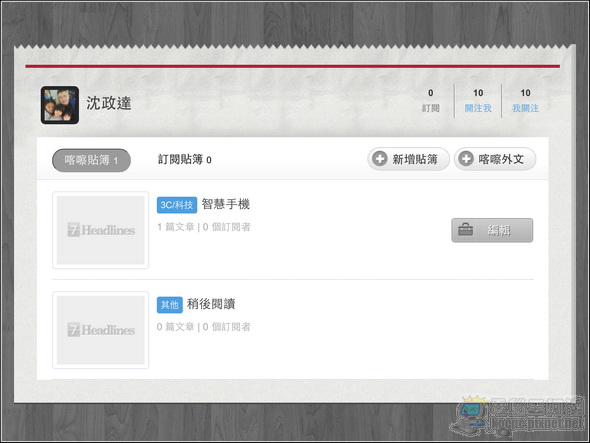Click the 新增貼簿 button label
590x443 pixels.
click(x=415, y=159)
